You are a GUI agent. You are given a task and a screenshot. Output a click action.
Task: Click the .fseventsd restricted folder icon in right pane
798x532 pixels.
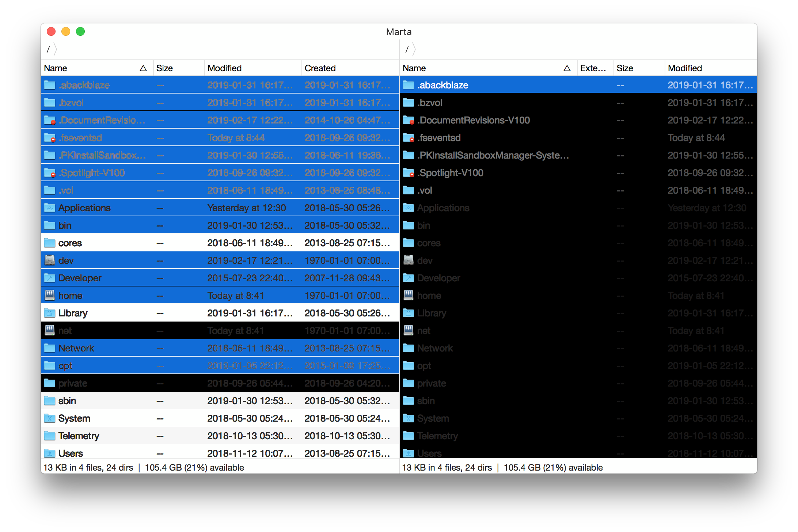(408, 138)
